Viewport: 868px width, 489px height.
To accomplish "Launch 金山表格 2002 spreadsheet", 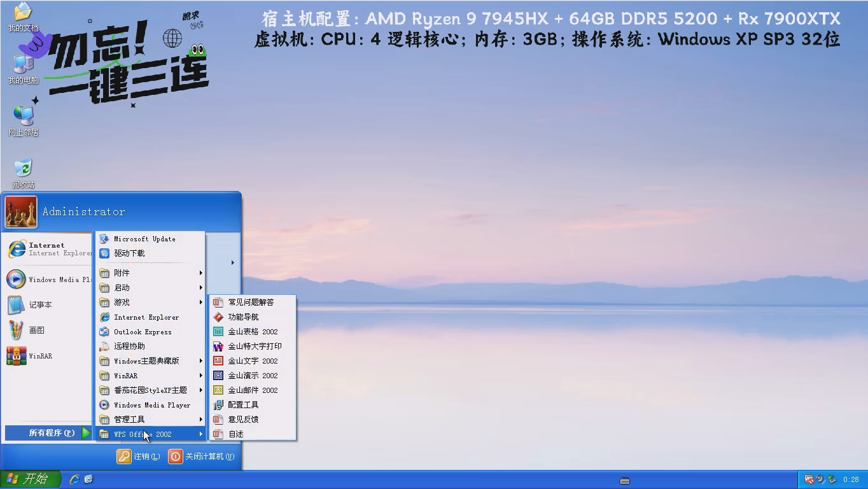I will tap(253, 332).
